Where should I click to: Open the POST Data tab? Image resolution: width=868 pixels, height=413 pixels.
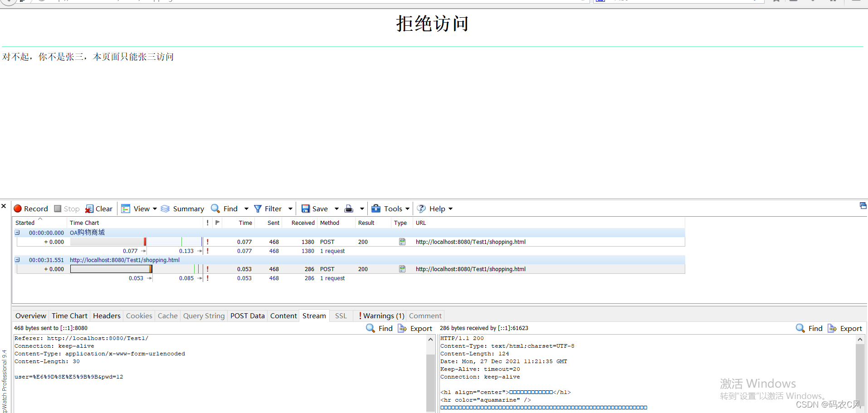click(x=248, y=316)
